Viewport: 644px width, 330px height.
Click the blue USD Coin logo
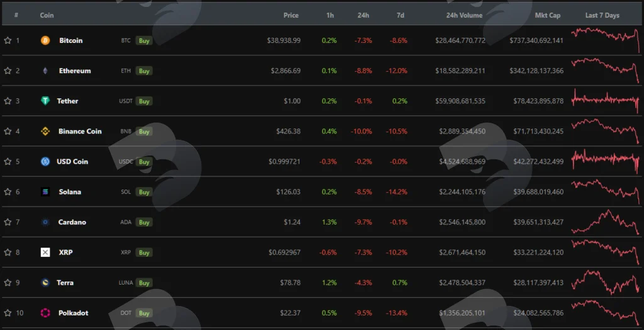(x=45, y=162)
